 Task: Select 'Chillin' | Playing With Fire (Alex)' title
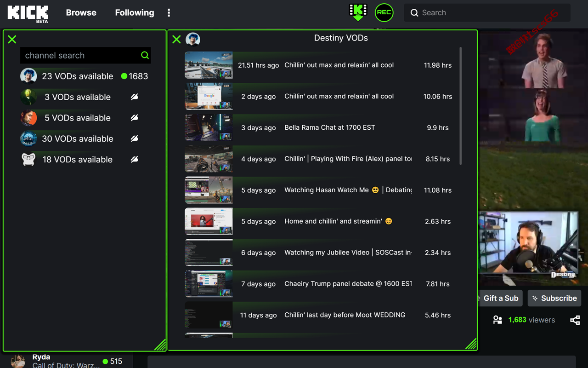coord(348,159)
